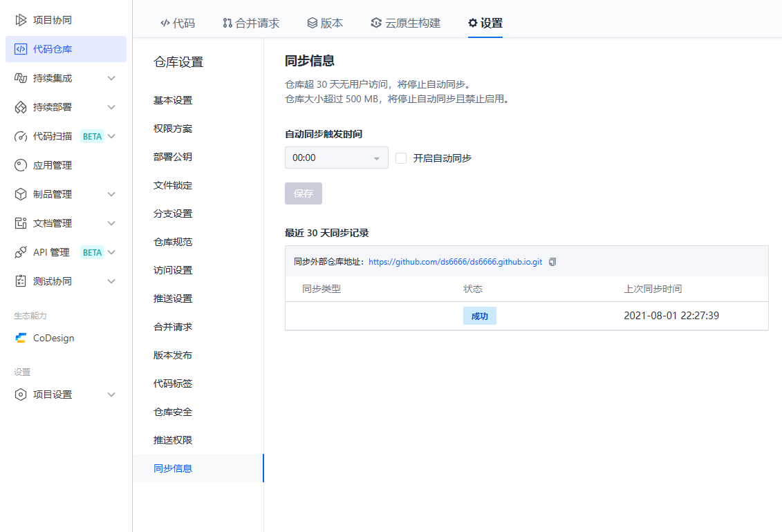Open 仓库安全 settings page

[x=173, y=412]
